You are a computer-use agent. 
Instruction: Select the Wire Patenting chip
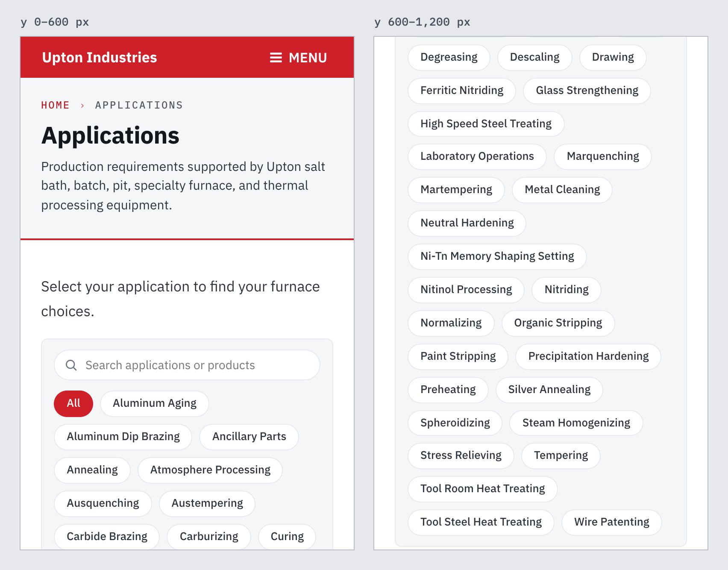pyautogui.click(x=612, y=522)
